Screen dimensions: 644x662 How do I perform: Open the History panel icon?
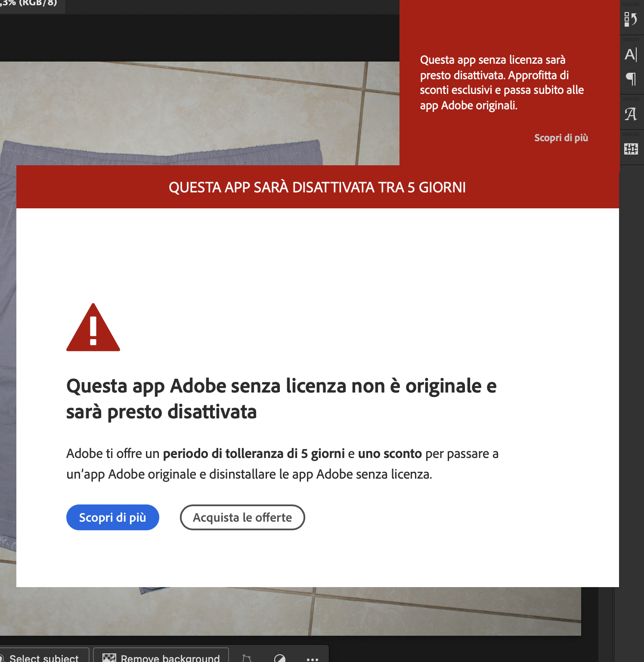point(631,19)
